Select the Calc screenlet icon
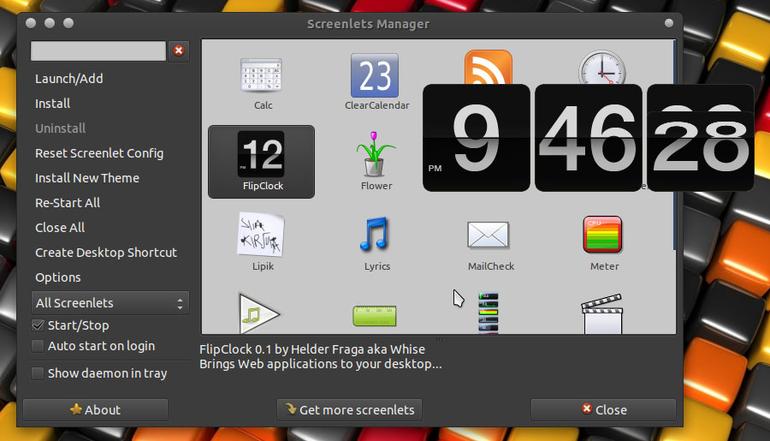The image size is (770, 441). pyautogui.click(x=261, y=75)
